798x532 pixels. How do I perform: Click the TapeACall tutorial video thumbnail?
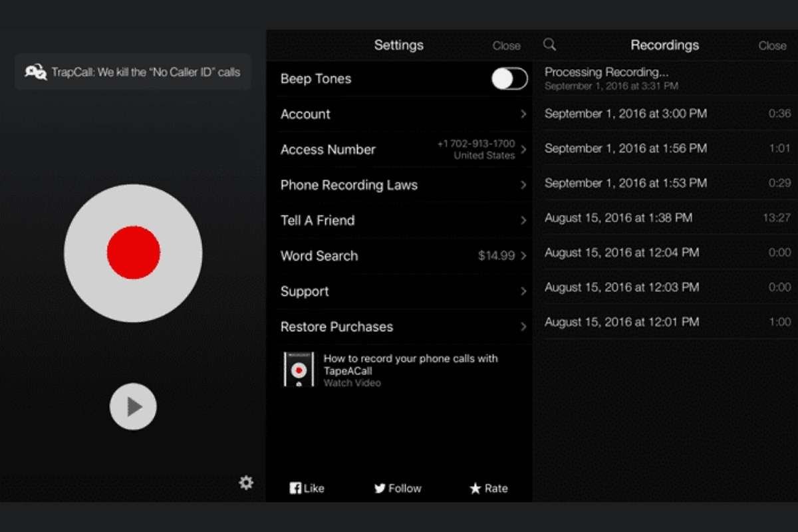(x=299, y=370)
